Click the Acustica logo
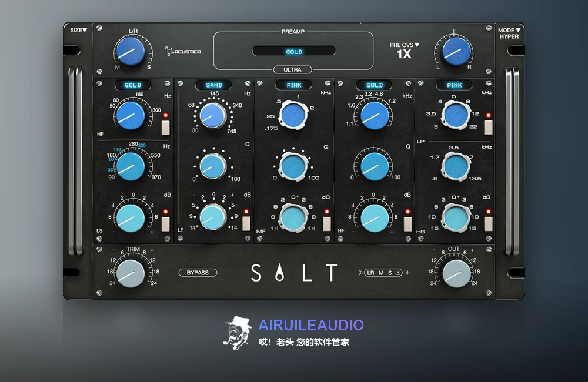Screen dimensions: 588x382 [x=183, y=51]
